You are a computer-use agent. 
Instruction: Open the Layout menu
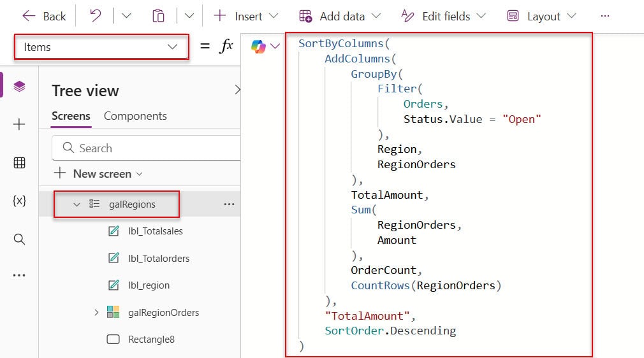(541, 16)
